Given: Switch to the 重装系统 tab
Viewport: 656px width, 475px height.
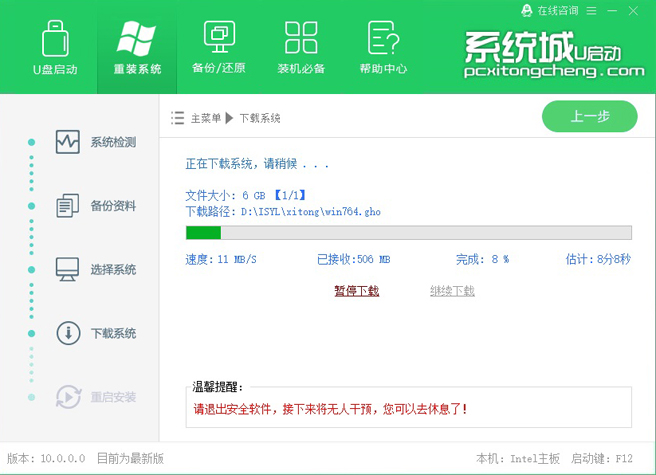Looking at the screenshot, I should (x=137, y=47).
